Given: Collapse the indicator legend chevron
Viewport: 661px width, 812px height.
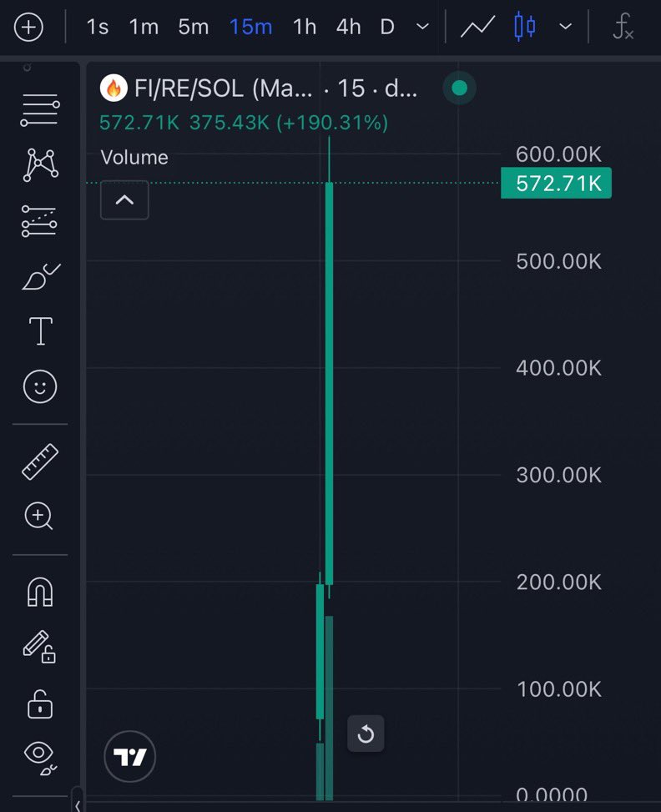Looking at the screenshot, I should tap(124, 200).
